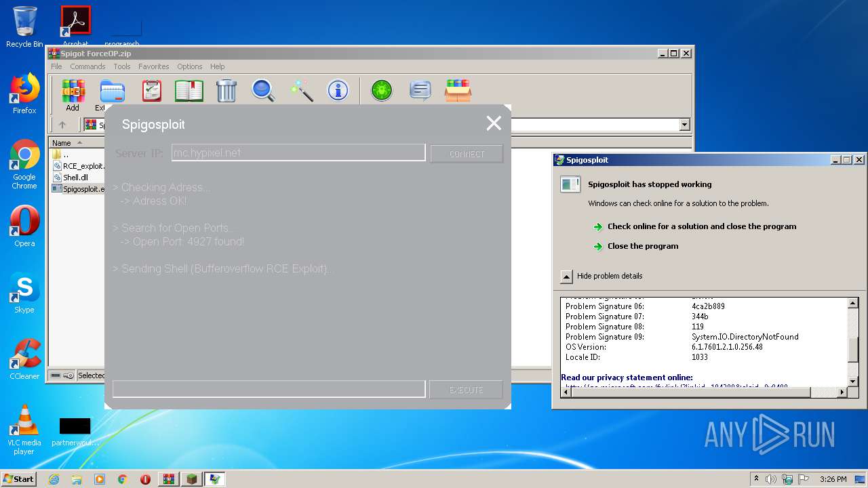Open archive Info icon in WinRAR

click(x=338, y=90)
